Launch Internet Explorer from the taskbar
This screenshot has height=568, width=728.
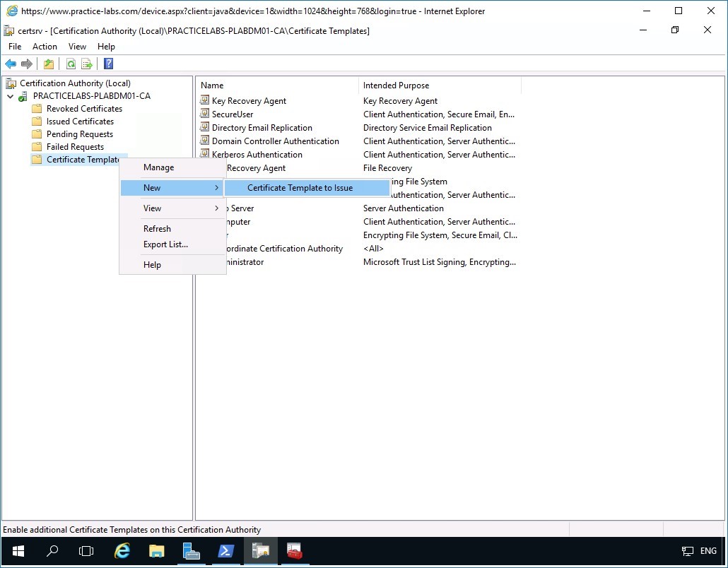(x=122, y=551)
